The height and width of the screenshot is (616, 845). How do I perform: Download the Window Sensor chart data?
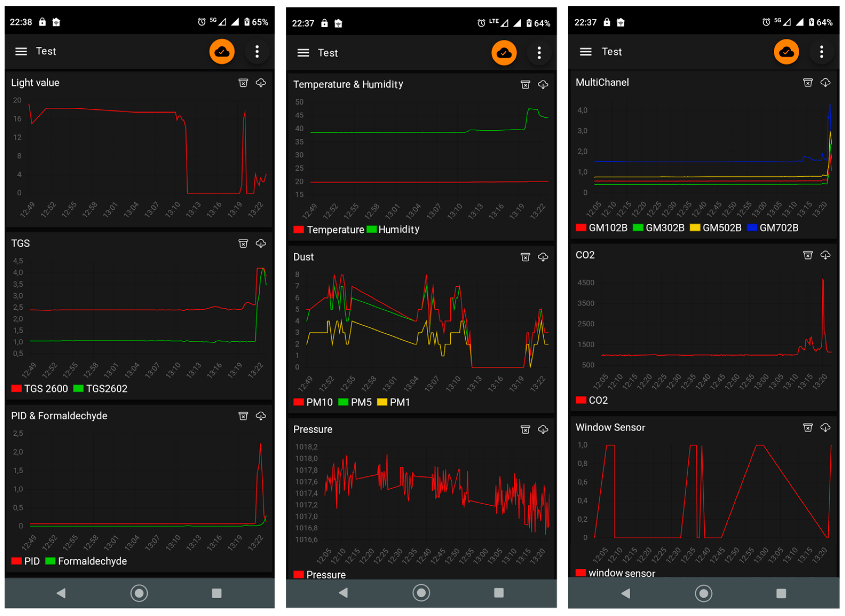[825, 427]
